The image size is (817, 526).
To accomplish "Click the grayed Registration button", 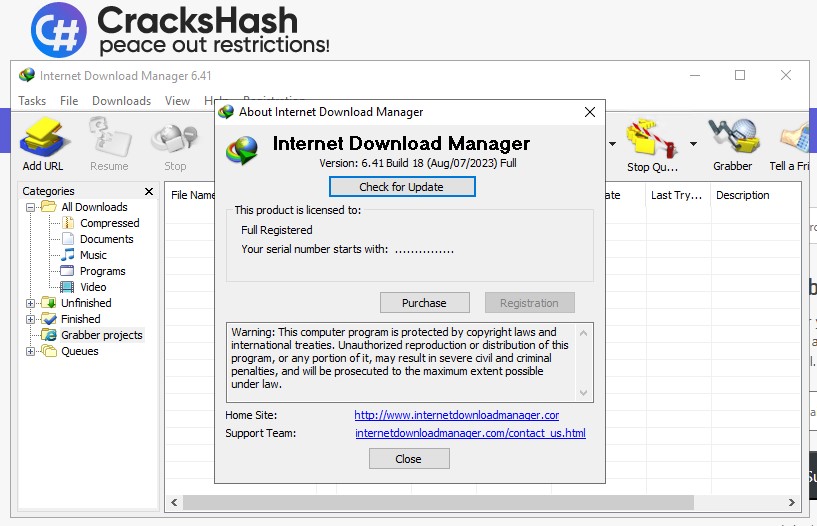I will click(x=529, y=303).
